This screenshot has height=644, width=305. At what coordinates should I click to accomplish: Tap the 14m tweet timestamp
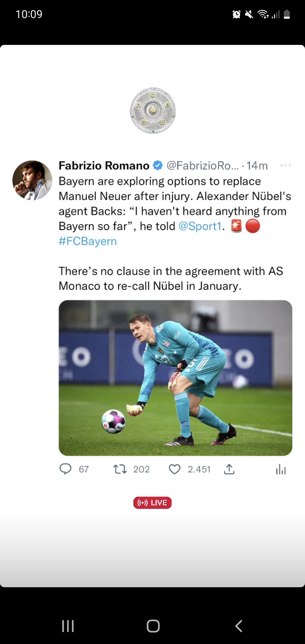point(257,166)
